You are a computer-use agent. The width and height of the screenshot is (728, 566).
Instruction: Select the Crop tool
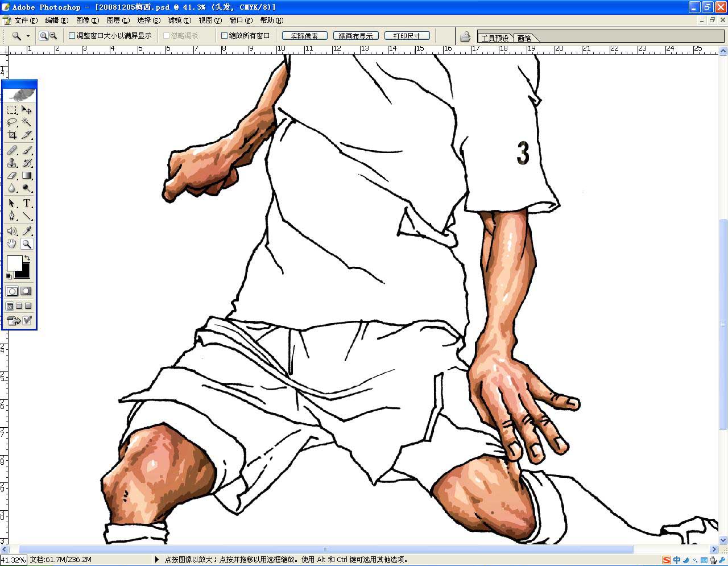[12, 135]
